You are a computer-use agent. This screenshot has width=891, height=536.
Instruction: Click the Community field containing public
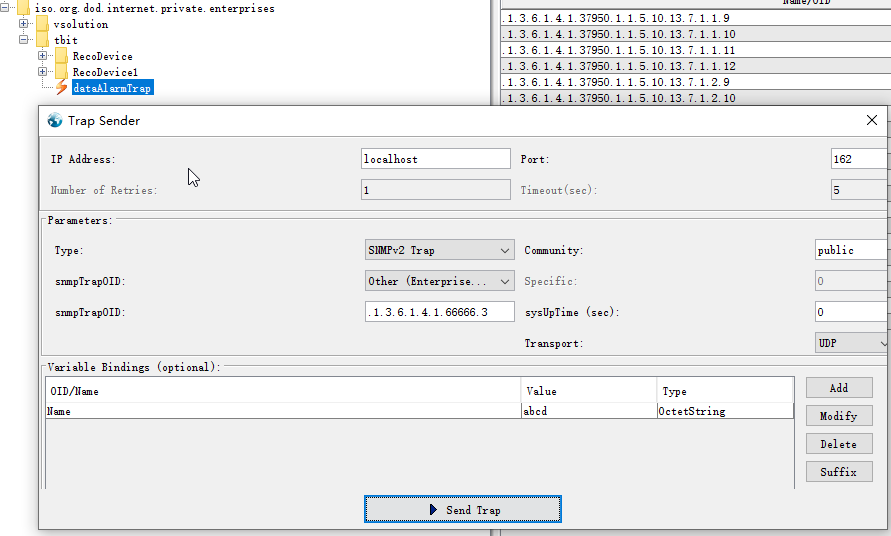pos(851,250)
